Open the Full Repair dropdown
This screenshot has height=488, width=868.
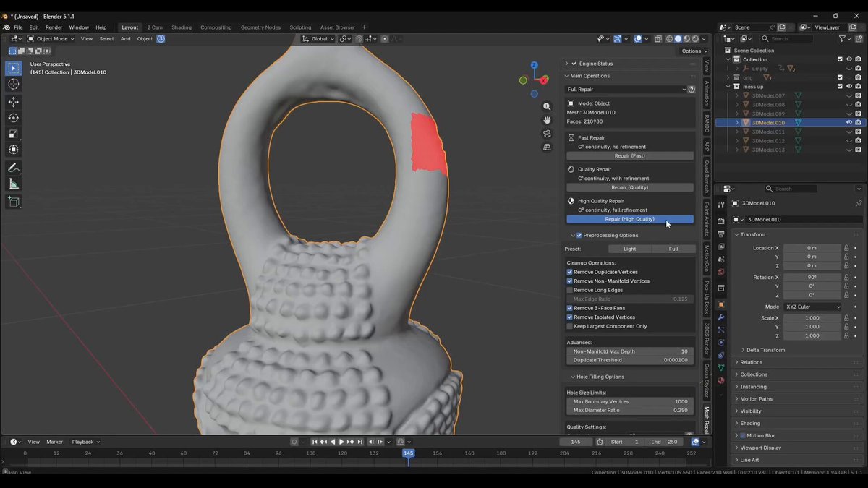[x=626, y=90]
